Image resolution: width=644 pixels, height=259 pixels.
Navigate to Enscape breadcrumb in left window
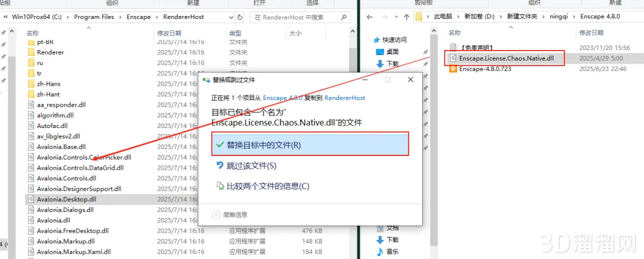point(139,17)
